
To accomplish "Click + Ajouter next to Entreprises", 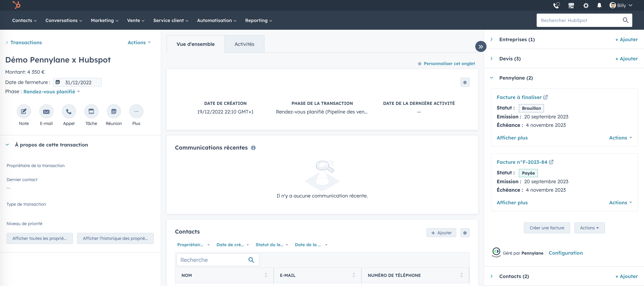I will pyautogui.click(x=626, y=39).
